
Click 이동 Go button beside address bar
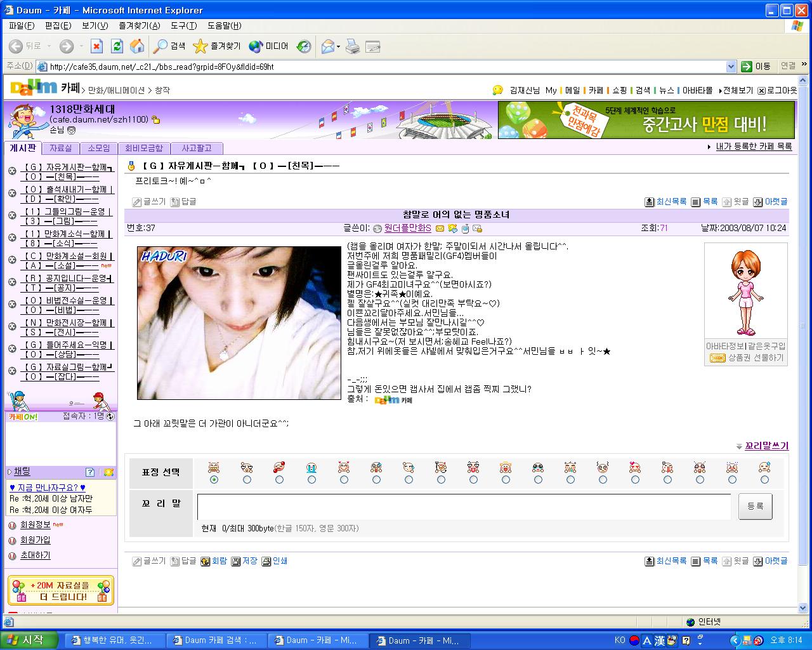tap(756, 66)
